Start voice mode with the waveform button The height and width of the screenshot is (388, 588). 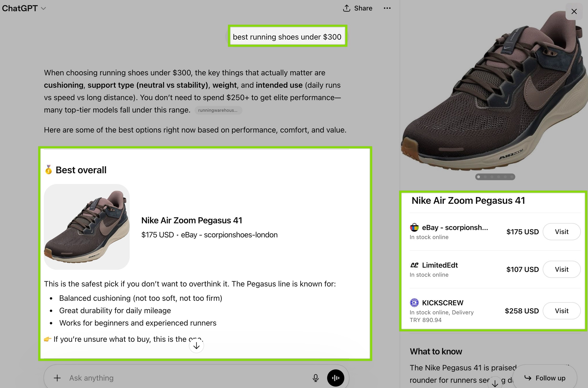(x=335, y=378)
